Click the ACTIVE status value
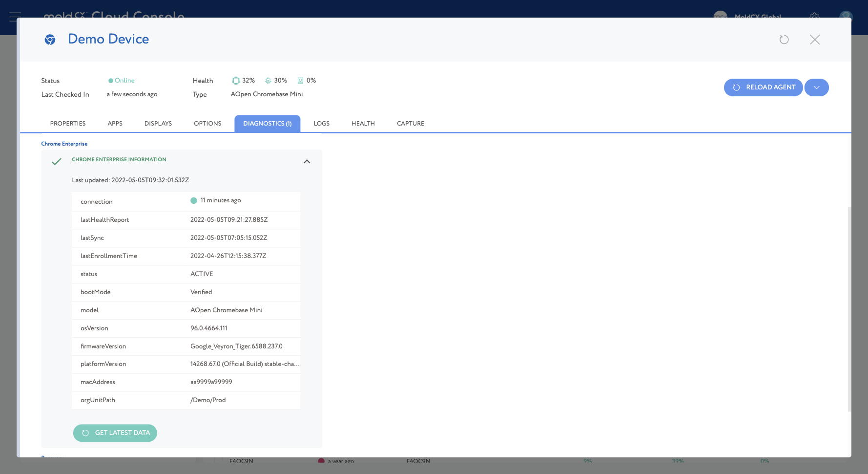 point(202,274)
